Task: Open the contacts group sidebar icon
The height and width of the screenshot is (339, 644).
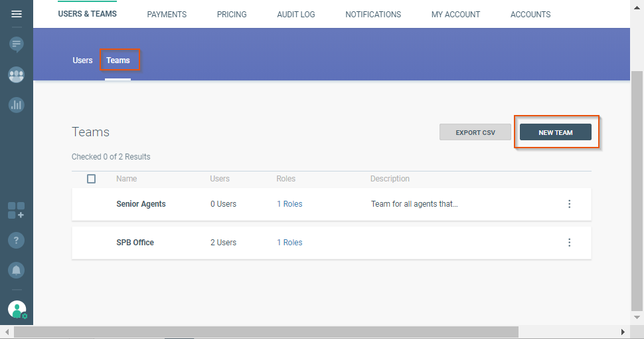Action: (x=17, y=75)
